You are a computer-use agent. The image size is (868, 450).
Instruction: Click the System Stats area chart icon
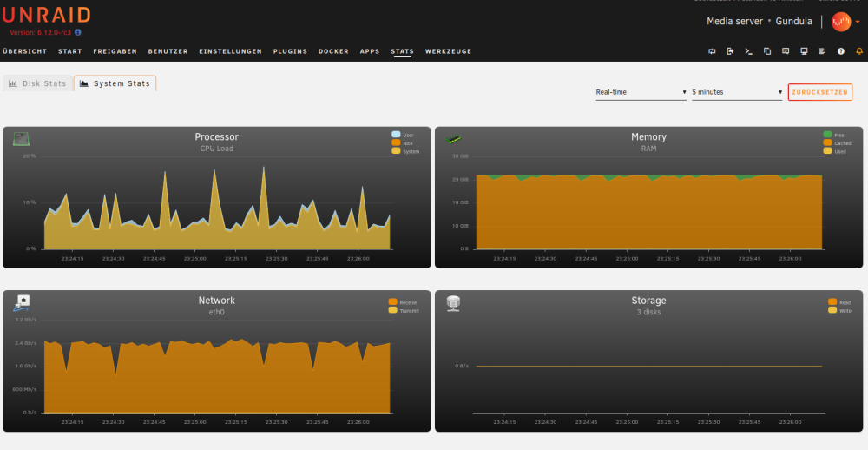pyautogui.click(x=84, y=83)
